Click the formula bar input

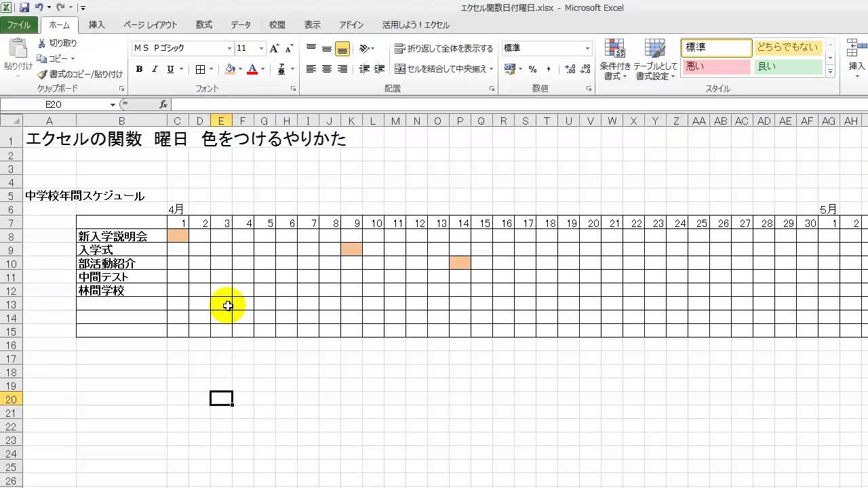519,104
